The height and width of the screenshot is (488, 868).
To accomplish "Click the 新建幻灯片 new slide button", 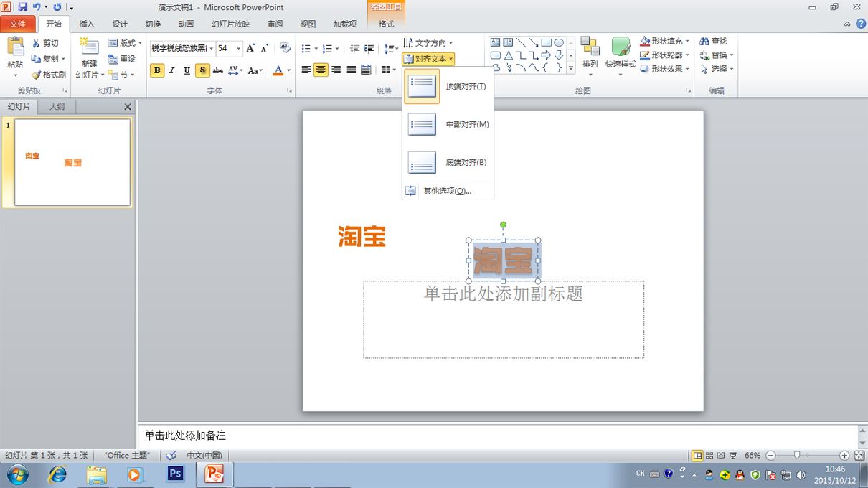I will (89, 58).
